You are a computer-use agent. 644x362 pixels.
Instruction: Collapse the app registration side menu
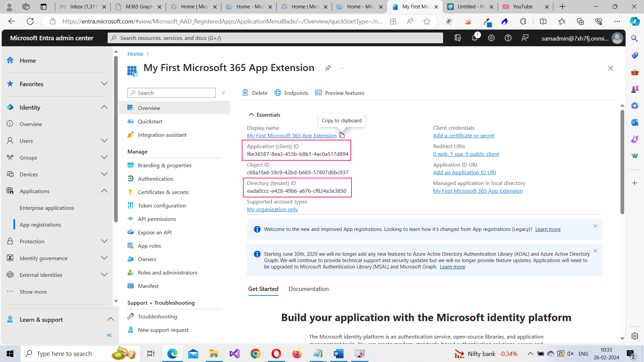[223, 93]
